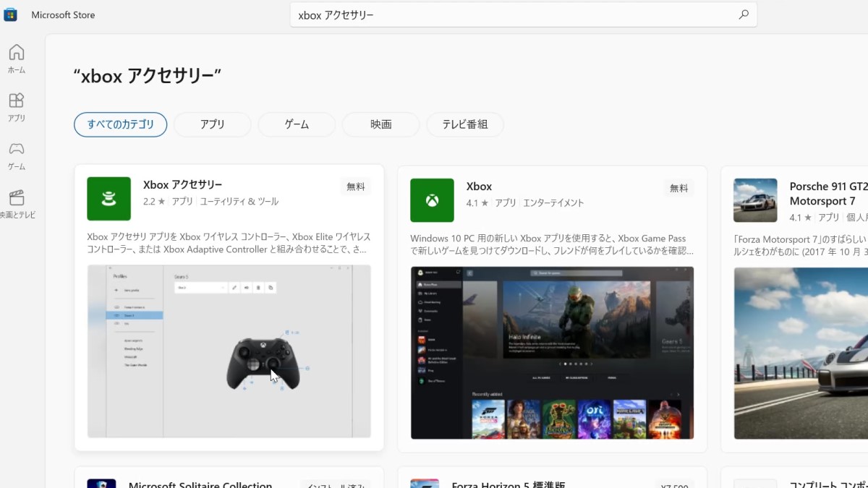Open the ホーム sidebar page
Screen dimensions: 868x488
coord(16,59)
